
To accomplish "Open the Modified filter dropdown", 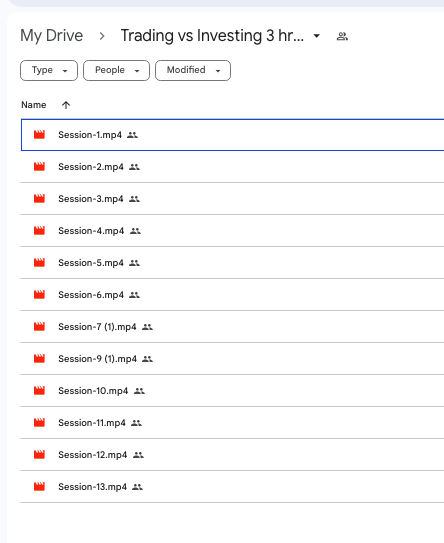I will tap(193, 70).
